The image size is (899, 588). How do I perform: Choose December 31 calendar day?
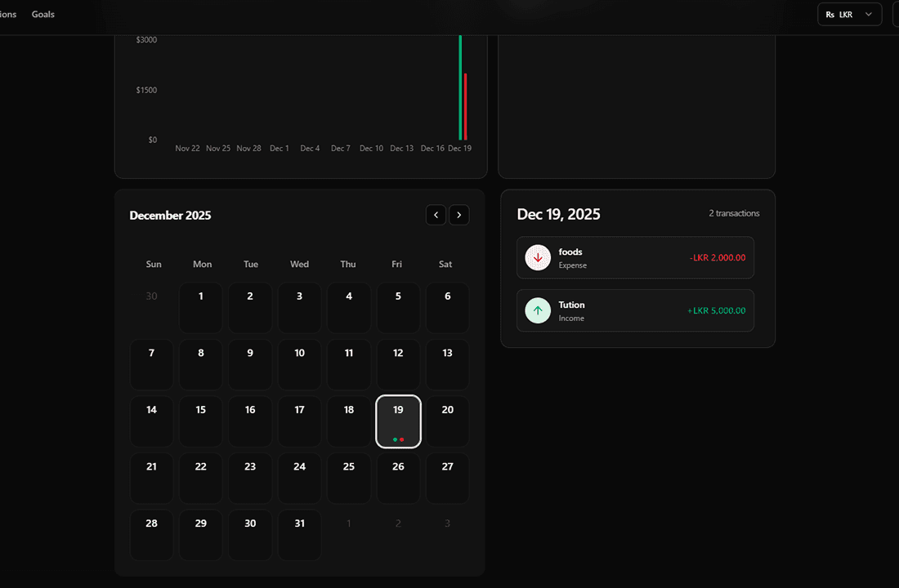coord(300,535)
